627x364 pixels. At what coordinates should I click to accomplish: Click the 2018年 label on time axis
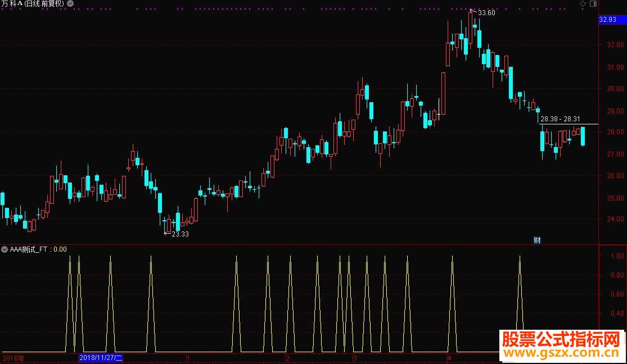pos(13,358)
